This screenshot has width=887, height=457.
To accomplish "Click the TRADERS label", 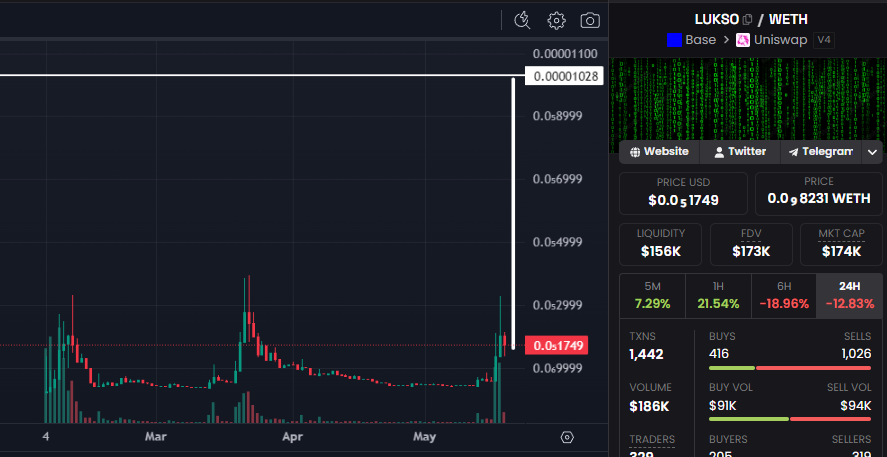I will tap(652, 439).
